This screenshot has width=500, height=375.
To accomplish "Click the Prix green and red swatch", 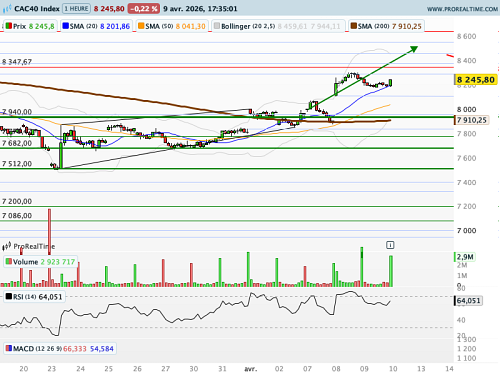I will (9, 26).
